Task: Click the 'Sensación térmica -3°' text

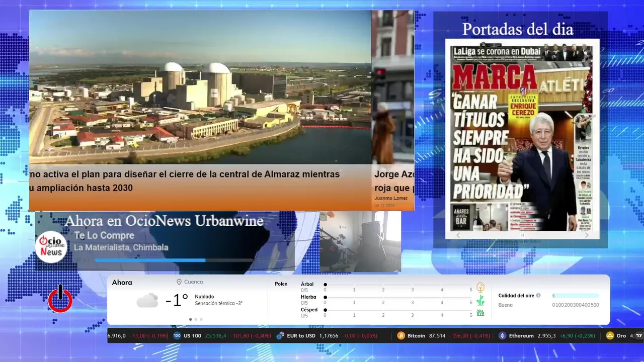Action: pyautogui.click(x=219, y=303)
